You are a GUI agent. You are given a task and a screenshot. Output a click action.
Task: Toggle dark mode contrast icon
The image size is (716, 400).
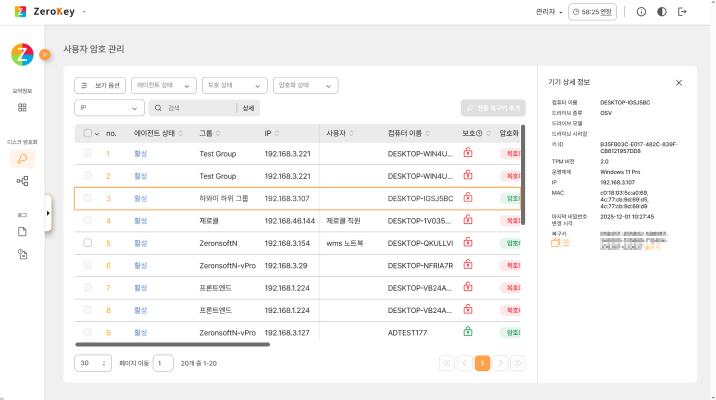(662, 12)
